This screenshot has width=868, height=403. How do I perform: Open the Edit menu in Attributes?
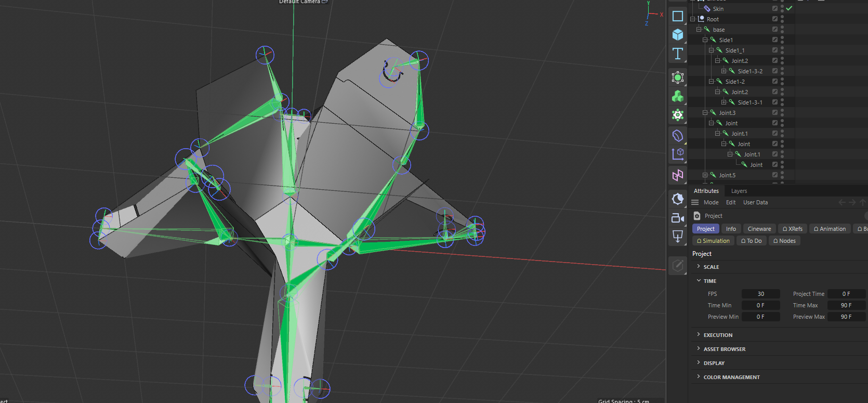click(731, 202)
